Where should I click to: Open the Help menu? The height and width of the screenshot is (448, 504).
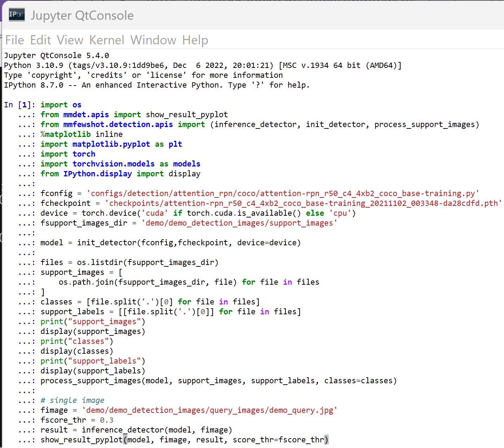[x=195, y=40]
